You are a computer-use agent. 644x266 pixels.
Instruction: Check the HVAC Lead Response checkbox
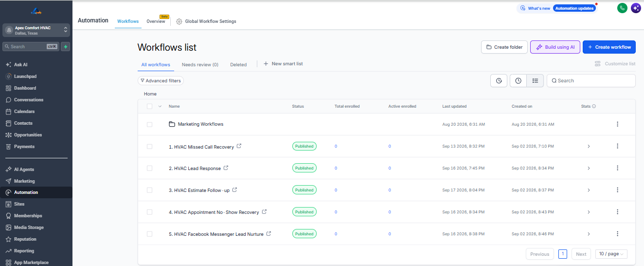pyautogui.click(x=149, y=168)
